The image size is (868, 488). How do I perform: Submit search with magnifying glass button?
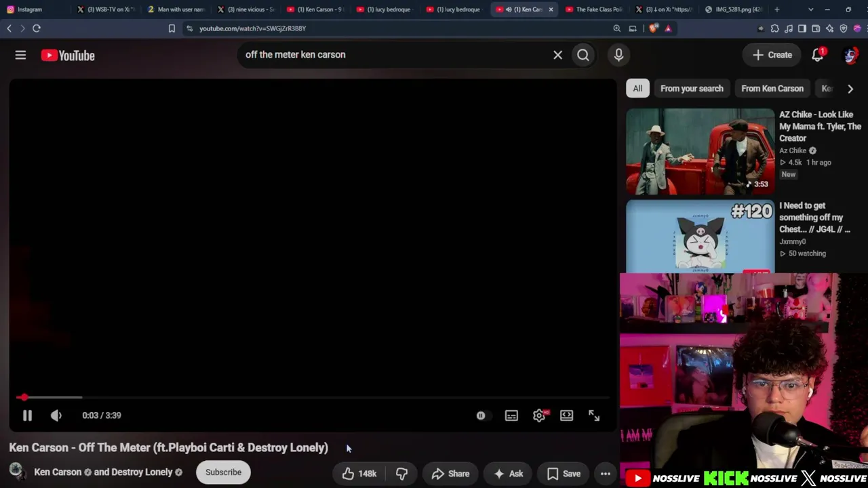click(583, 55)
